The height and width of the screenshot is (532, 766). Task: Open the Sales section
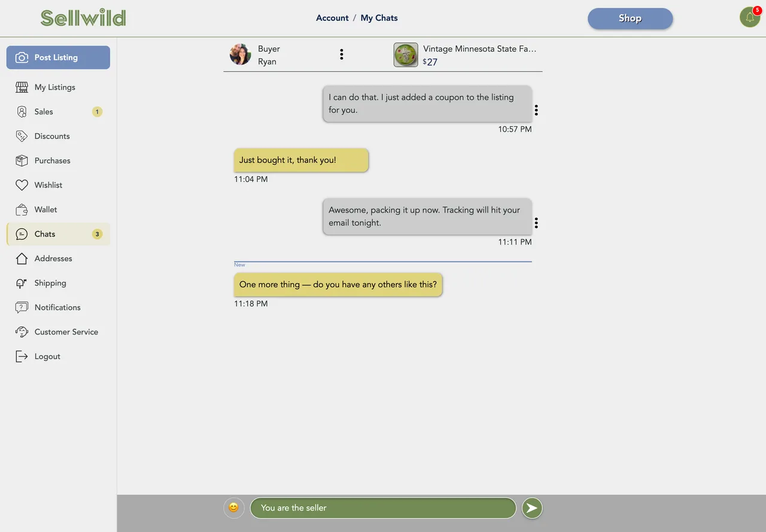(x=58, y=112)
